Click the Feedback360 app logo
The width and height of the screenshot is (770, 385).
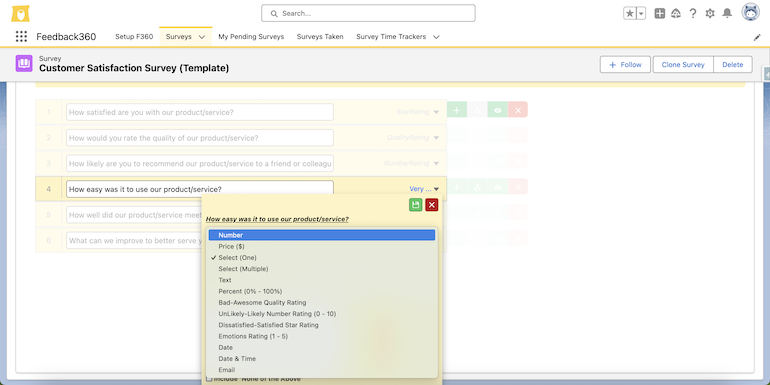(20, 13)
